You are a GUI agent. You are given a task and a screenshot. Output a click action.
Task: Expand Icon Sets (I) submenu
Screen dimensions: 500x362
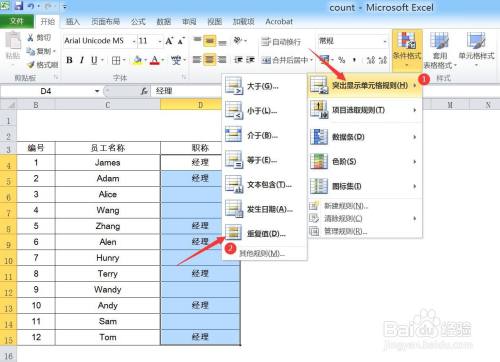pyautogui.click(x=365, y=186)
